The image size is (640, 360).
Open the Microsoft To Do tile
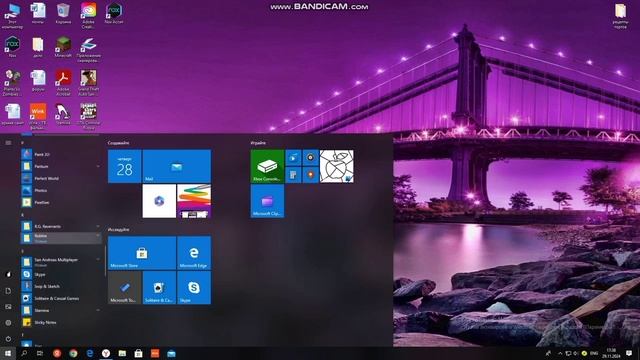click(x=124, y=287)
